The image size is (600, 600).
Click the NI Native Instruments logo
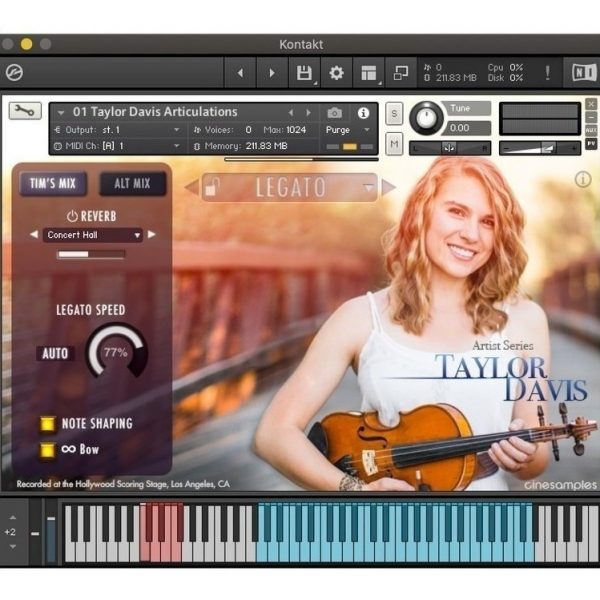(584, 72)
